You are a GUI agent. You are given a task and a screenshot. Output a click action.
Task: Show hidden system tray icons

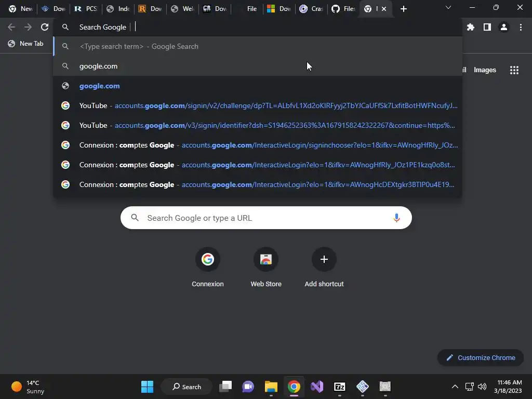(455, 387)
